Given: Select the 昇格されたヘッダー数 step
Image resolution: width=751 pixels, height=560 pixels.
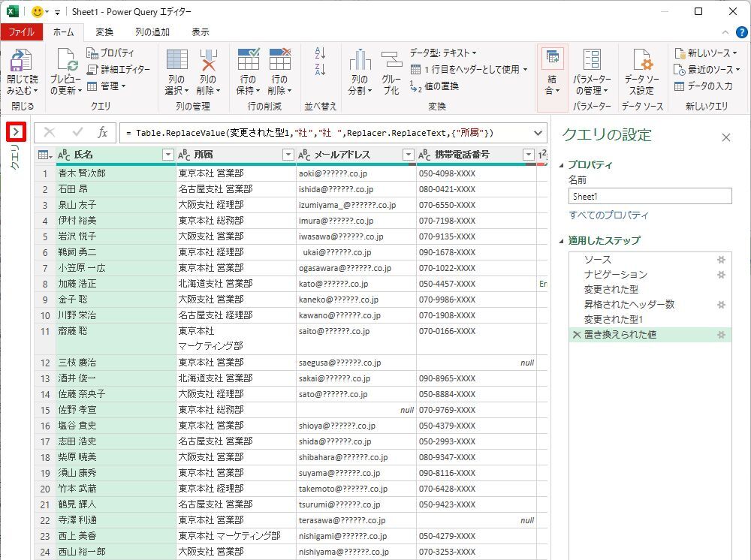Looking at the screenshot, I should (x=629, y=305).
